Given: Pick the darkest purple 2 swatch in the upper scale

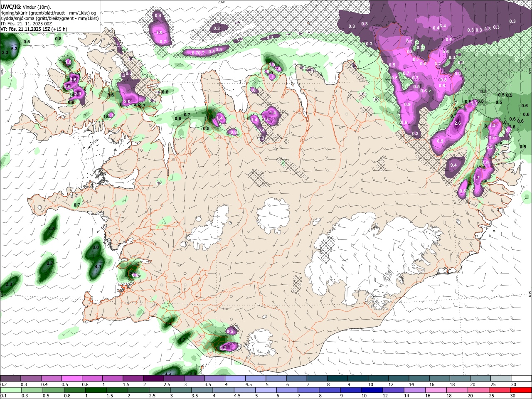Looking at the screenshot, I should 153,379.
